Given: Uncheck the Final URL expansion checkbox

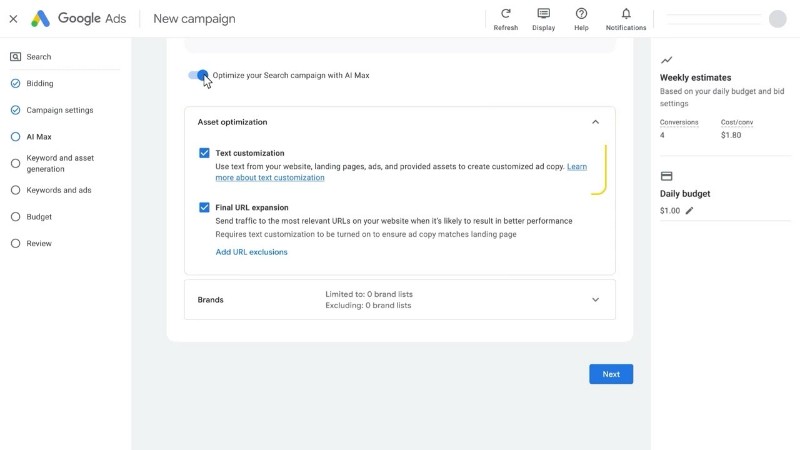Looking at the screenshot, I should pyautogui.click(x=204, y=208).
